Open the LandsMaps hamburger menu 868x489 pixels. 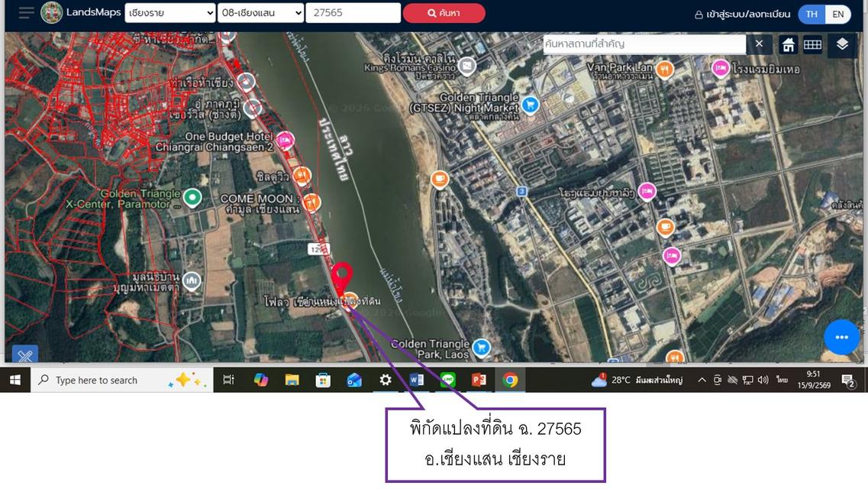click(x=26, y=13)
